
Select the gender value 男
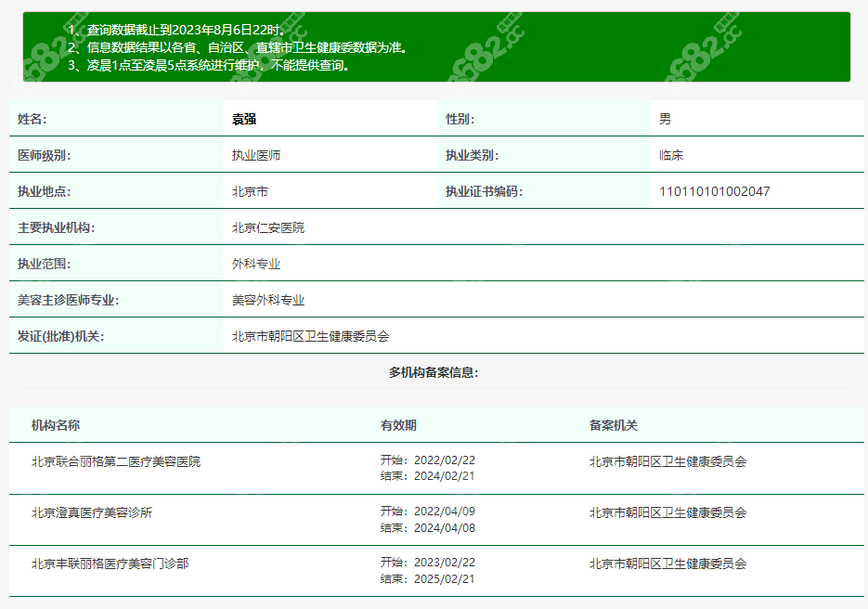click(x=665, y=119)
